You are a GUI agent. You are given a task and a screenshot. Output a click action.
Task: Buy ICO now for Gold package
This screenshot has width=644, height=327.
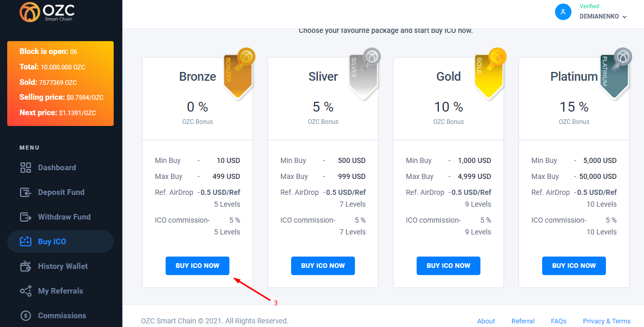coord(449,266)
